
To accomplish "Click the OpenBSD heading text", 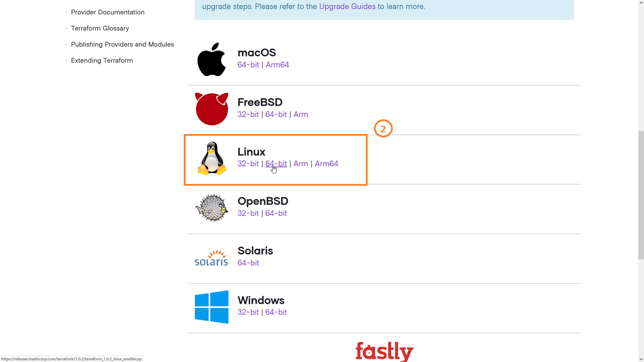I will coord(263,201).
